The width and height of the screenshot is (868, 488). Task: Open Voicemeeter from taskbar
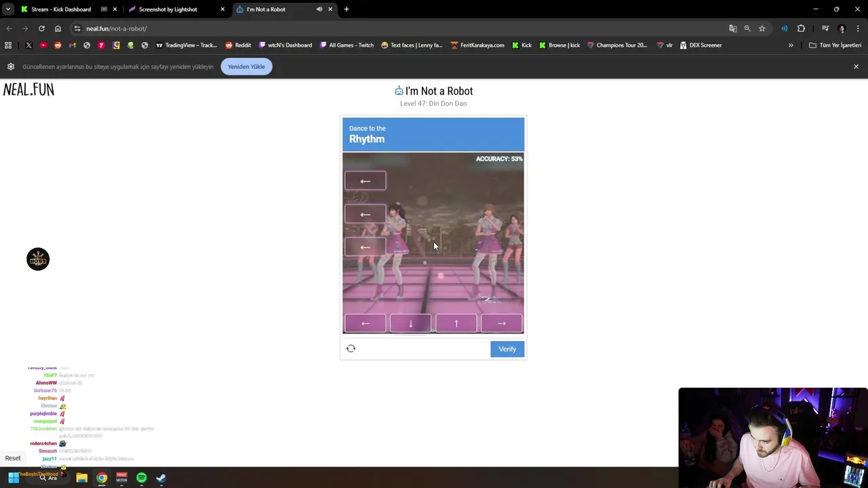[x=121, y=478]
